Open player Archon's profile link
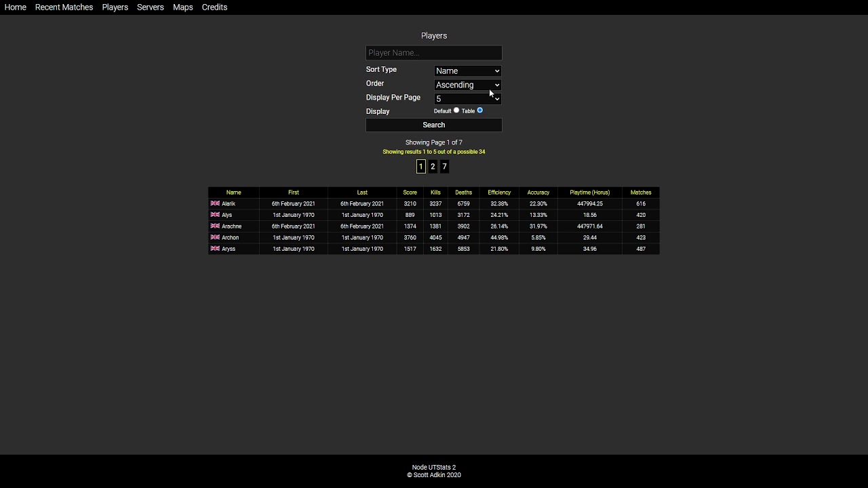Screen dimensions: 868x488 231,237
